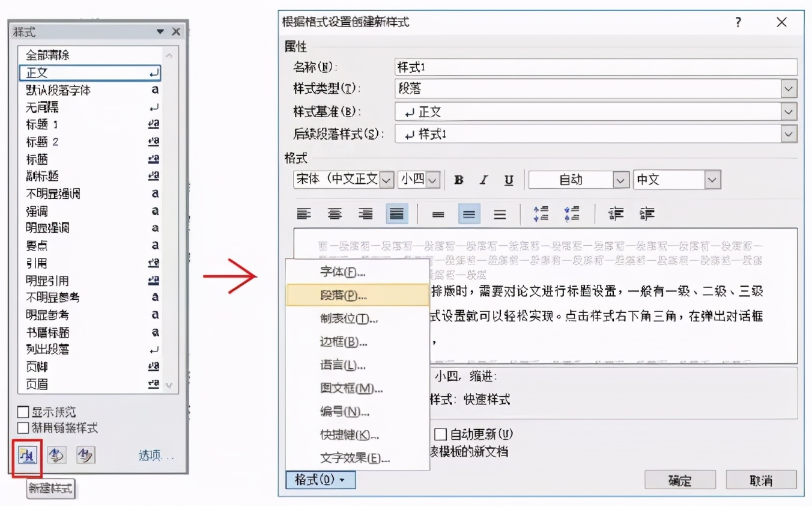
Task: Toggle Underline in the new style dialog
Action: point(509,180)
